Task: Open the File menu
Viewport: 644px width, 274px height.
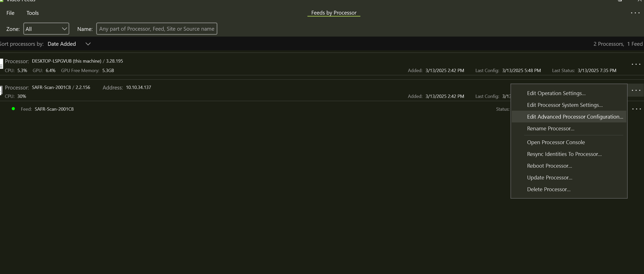Action: tap(10, 13)
